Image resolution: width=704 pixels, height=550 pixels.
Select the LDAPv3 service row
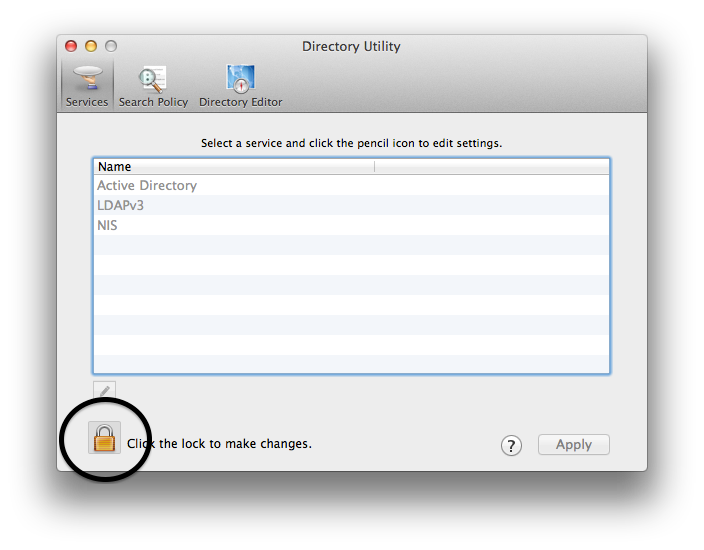point(121,206)
